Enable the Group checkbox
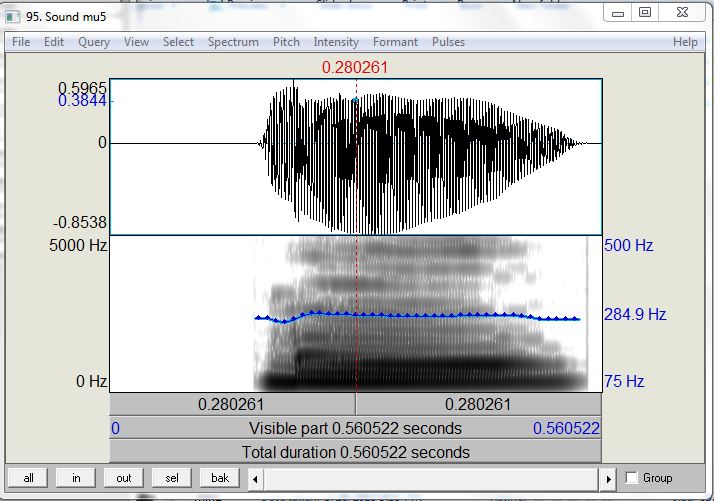This screenshot has width=714, height=501. tap(631, 478)
